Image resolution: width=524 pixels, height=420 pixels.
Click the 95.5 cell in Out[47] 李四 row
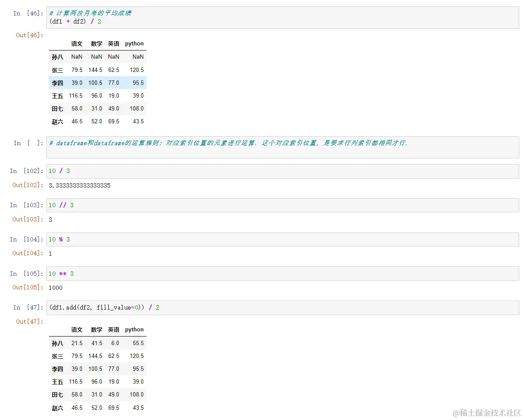click(x=138, y=369)
